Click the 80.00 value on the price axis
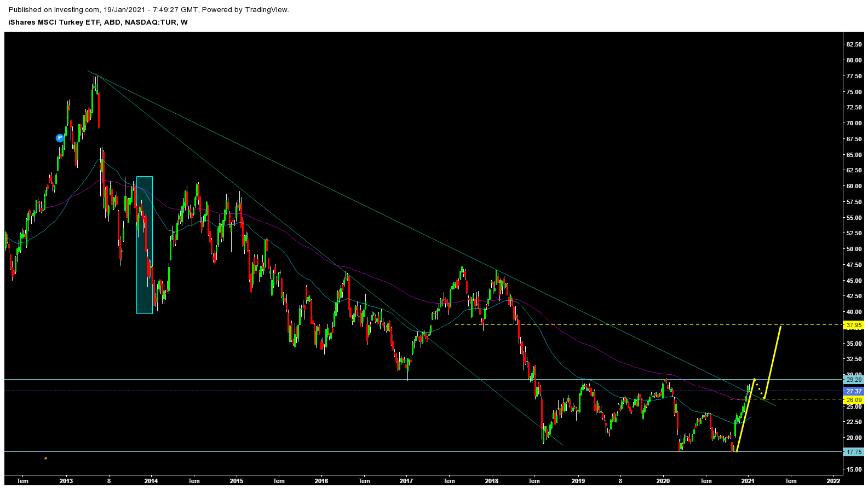The width and height of the screenshot is (868, 488). tap(854, 60)
